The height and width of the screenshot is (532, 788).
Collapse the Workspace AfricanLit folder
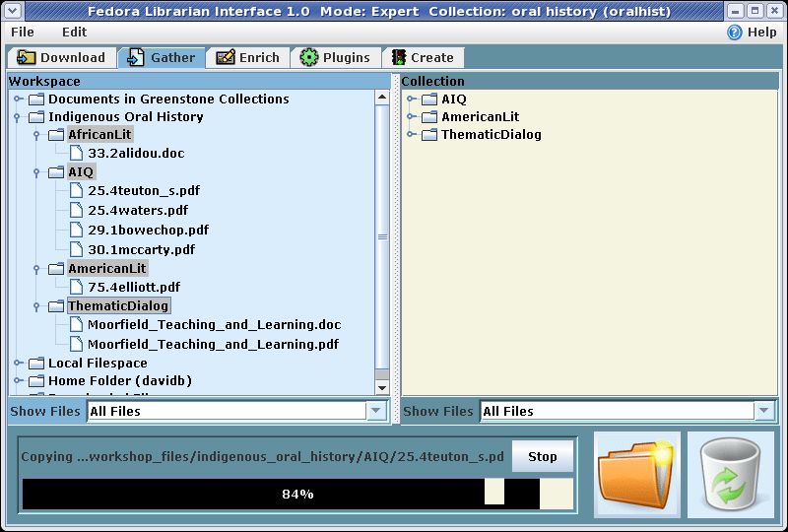click(x=36, y=135)
